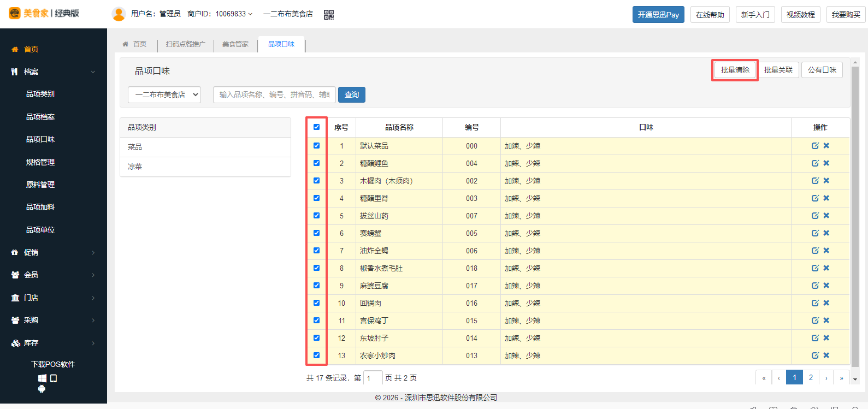Collapse the 档案 sidebar menu
The height and width of the screenshot is (409, 868).
tap(54, 72)
